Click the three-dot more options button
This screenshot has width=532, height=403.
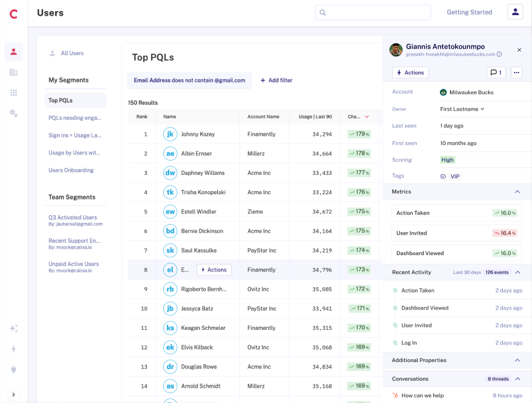516,73
